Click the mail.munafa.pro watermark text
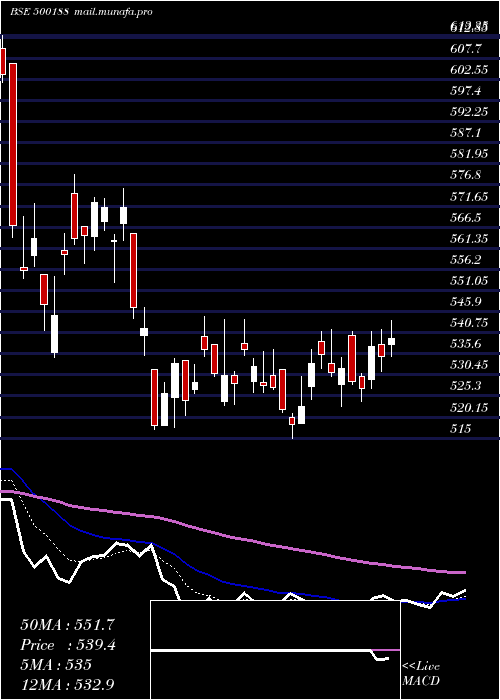500x700 pixels. pyautogui.click(x=112, y=12)
